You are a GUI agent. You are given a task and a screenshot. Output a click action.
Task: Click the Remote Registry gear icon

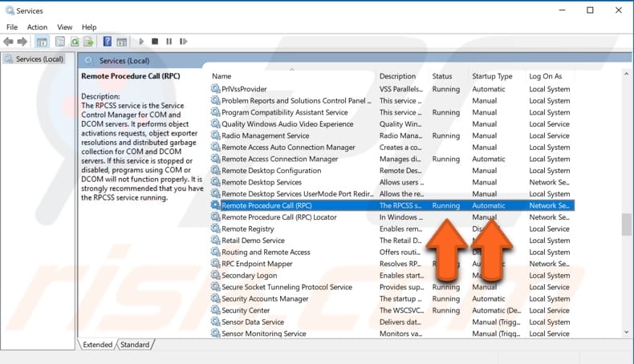point(216,229)
